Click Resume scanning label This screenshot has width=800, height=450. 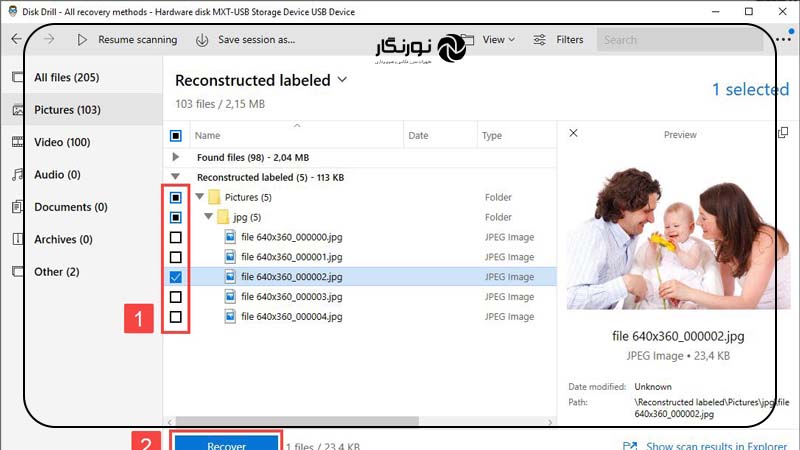tap(138, 39)
